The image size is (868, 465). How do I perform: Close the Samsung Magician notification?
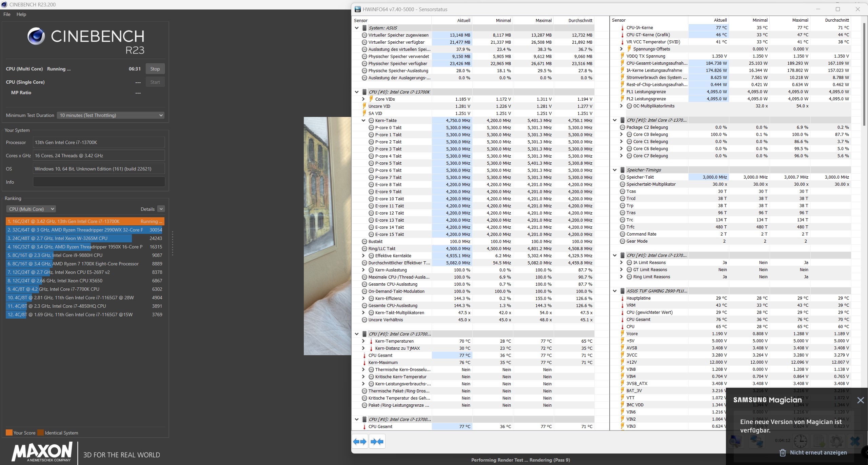point(860,400)
